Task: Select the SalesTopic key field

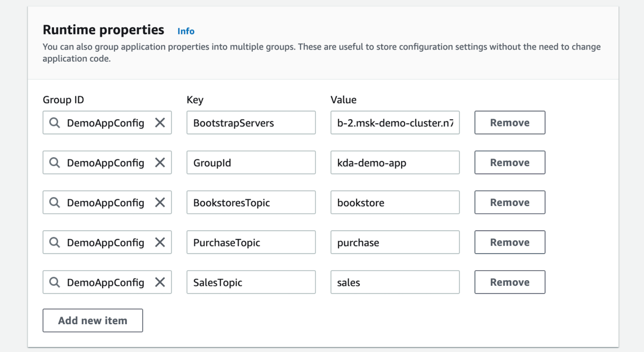Action: (251, 282)
